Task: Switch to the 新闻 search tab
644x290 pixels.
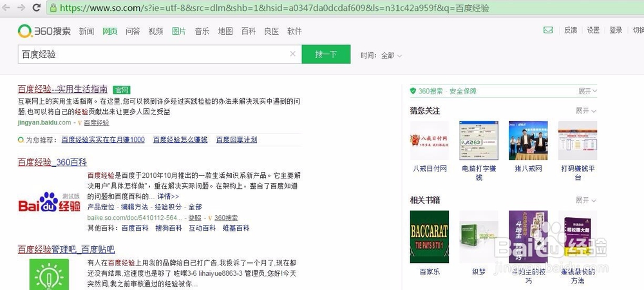Action: coord(87,31)
